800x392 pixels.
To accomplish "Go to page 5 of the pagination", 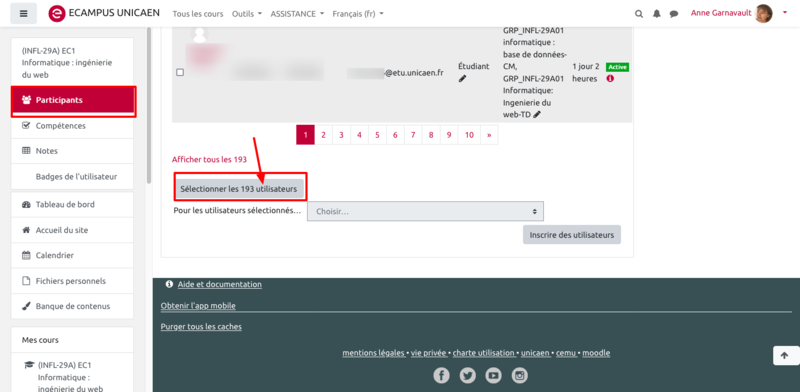I will pos(377,135).
